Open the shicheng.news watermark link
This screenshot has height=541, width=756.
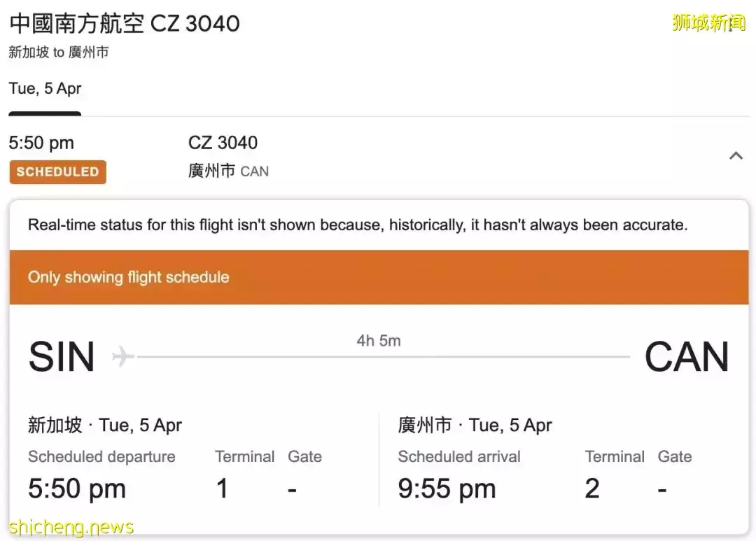point(71,526)
